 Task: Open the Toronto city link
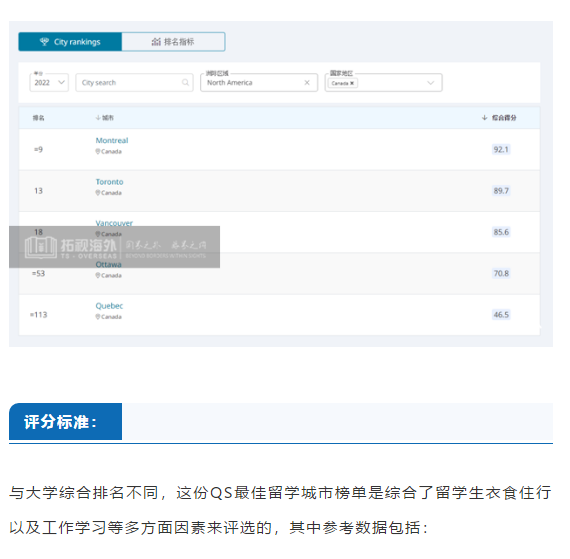(109, 182)
